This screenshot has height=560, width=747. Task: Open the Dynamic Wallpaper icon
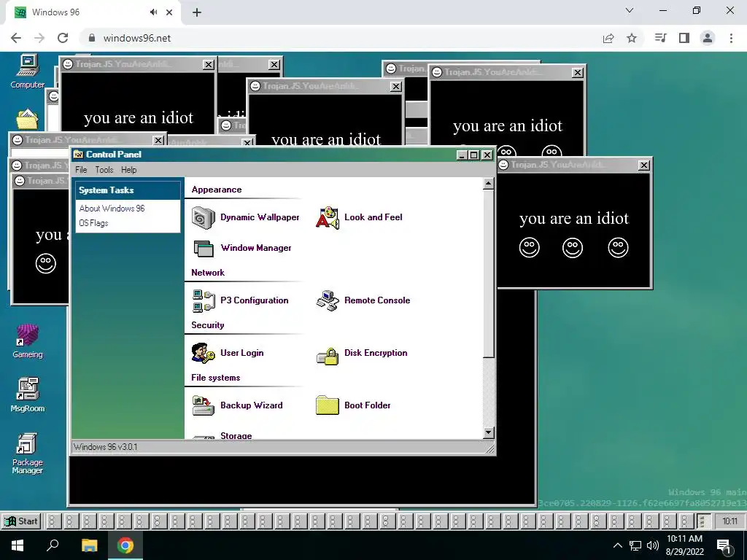point(204,218)
